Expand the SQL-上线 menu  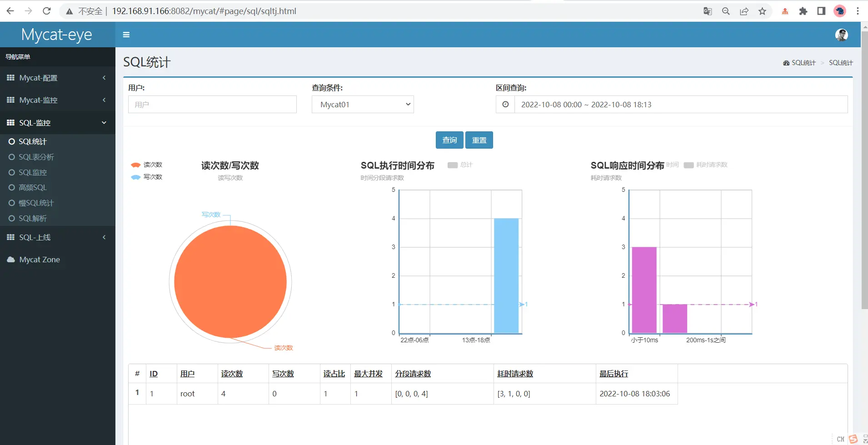tap(58, 237)
